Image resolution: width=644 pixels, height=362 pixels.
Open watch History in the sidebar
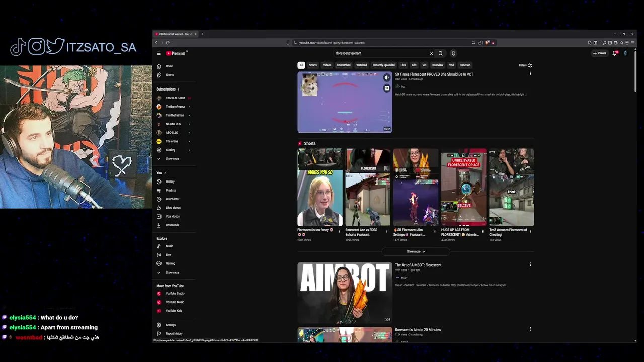170,182
